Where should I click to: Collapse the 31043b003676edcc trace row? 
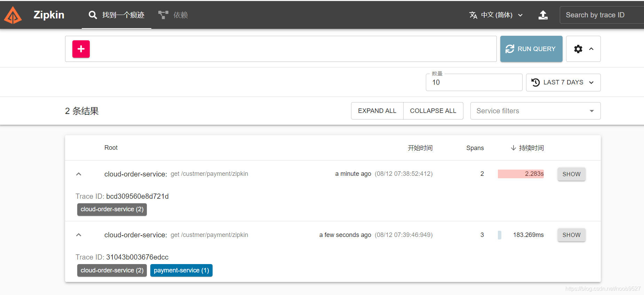(79, 235)
